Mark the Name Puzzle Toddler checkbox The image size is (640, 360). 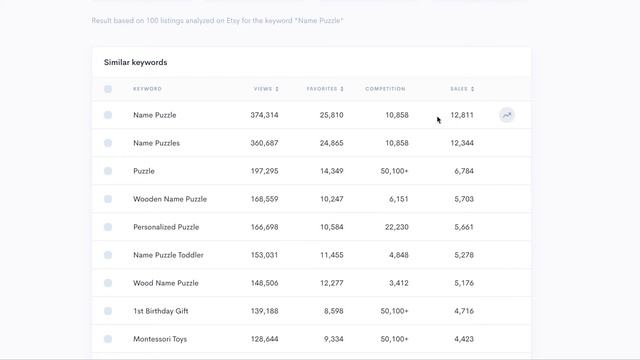click(x=108, y=255)
